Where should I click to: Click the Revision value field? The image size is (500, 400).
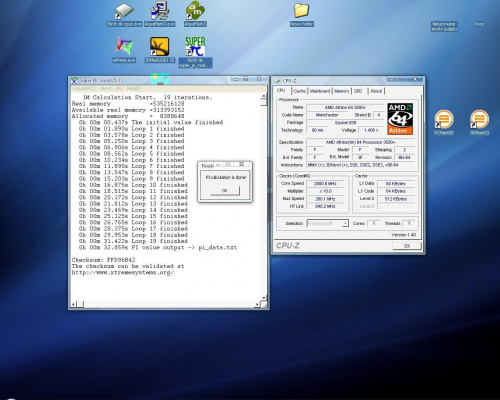coord(404,157)
